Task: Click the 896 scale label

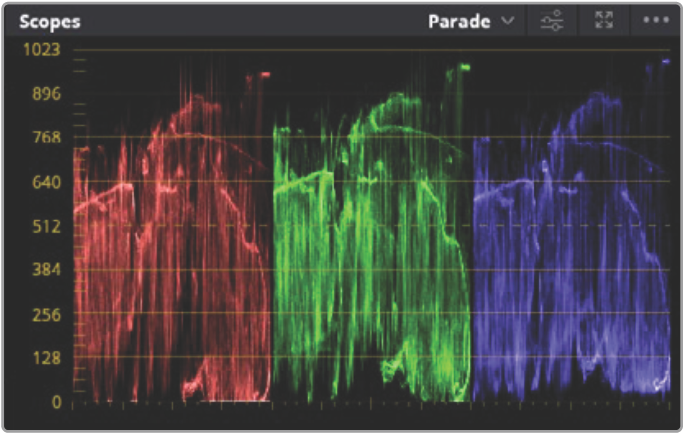Action: click(46, 94)
